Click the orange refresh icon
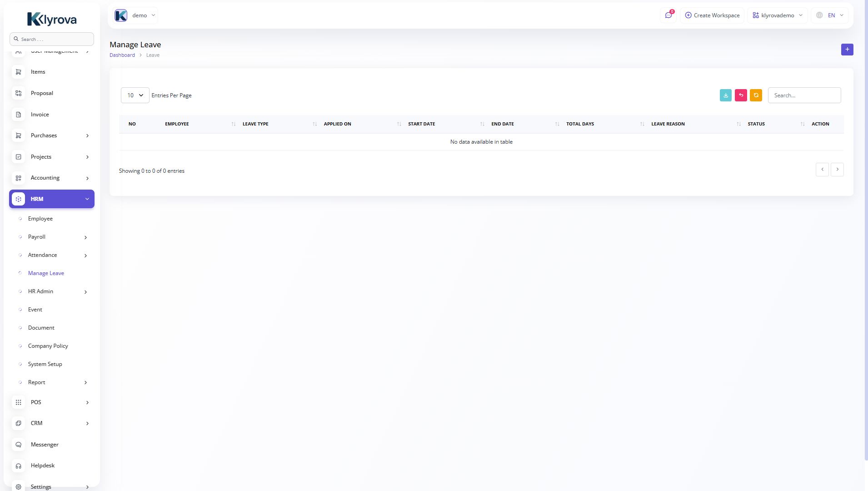The image size is (868, 491). (x=756, y=95)
